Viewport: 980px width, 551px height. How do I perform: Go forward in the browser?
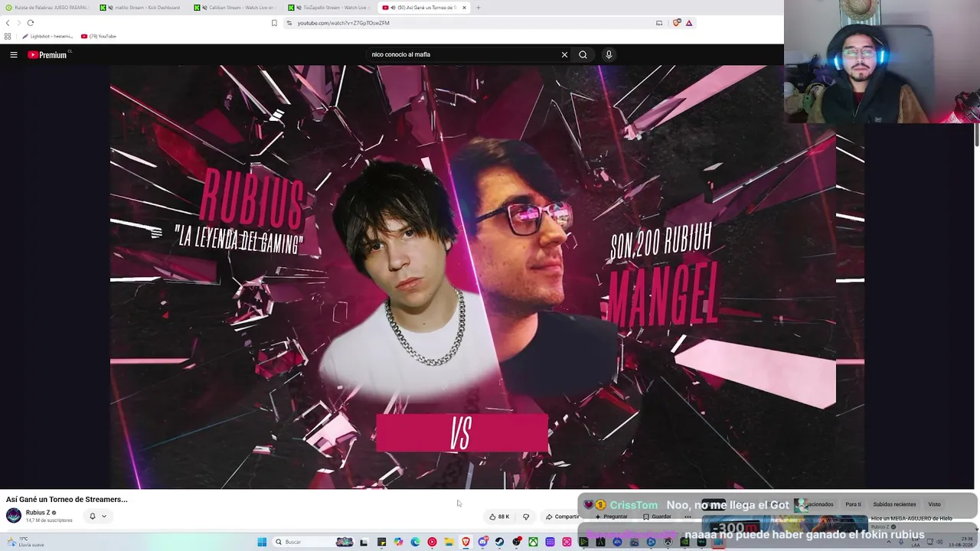[x=19, y=23]
